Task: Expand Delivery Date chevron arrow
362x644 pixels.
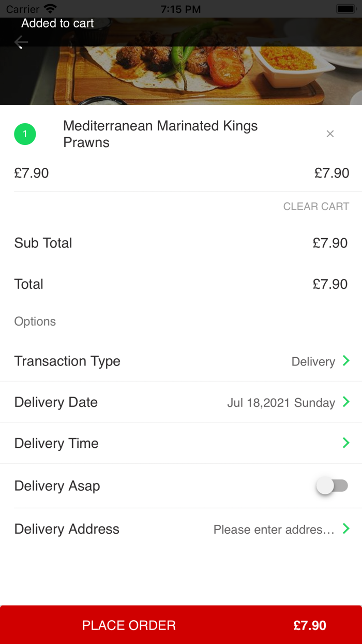Action: pos(346,402)
